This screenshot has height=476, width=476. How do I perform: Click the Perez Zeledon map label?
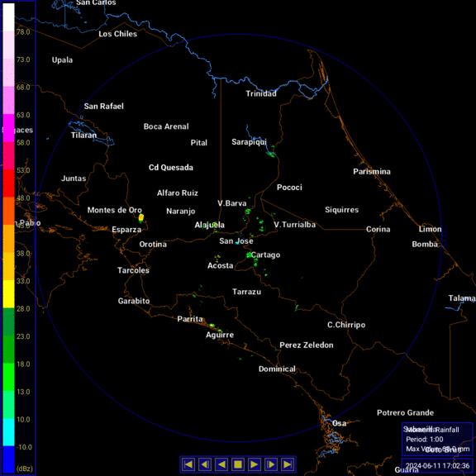point(307,345)
